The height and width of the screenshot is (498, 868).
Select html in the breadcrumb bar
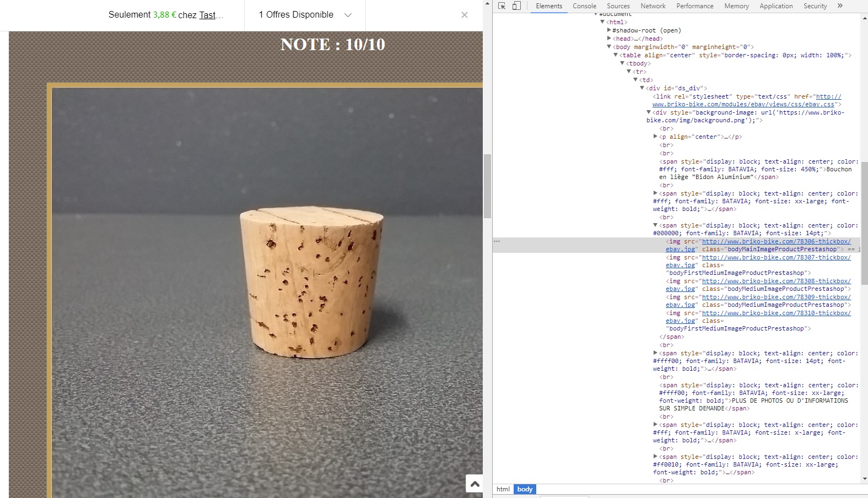coord(503,489)
